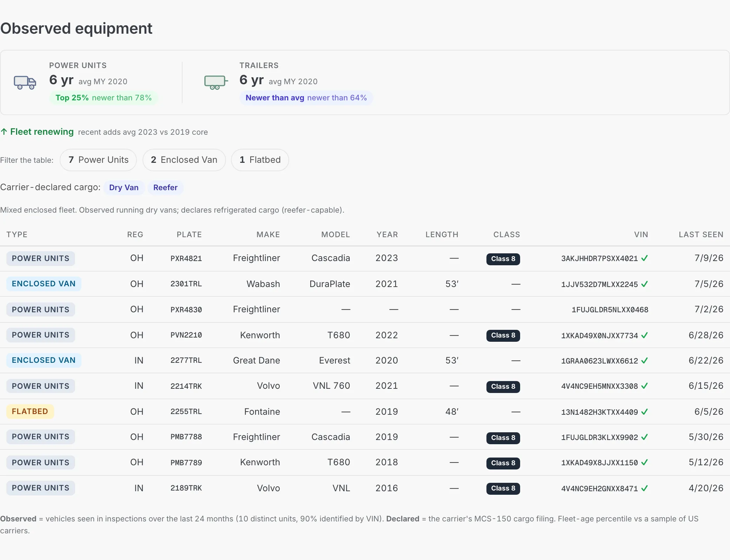Click the 6 yr power units age value
Image resolution: width=730 pixels, height=560 pixels.
[61, 80]
